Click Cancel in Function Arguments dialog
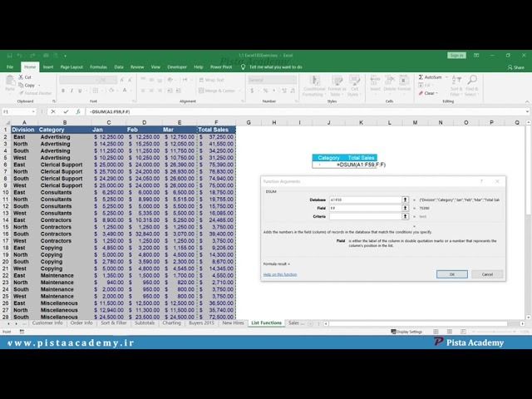Viewport: 532px width, 399px height. pos(487,274)
